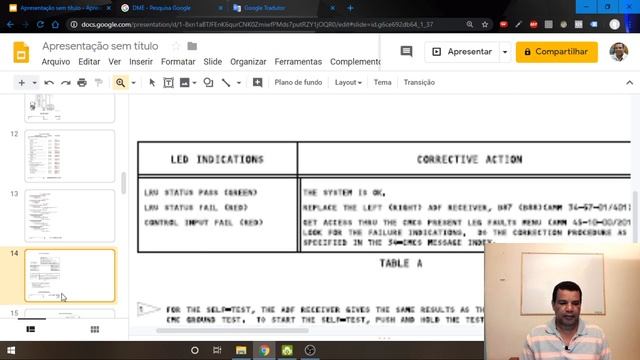
Task: Open Cortana search circle on taskbar
Action: [195, 350]
